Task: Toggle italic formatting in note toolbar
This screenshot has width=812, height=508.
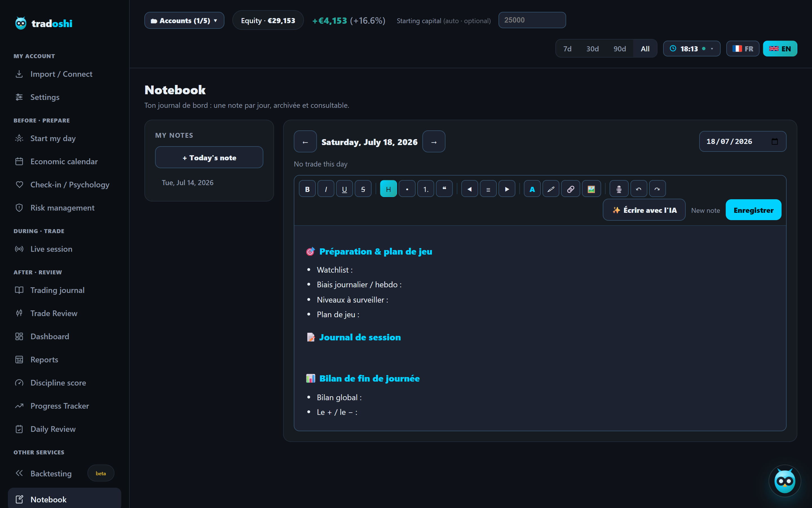Action: click(326, 189)
